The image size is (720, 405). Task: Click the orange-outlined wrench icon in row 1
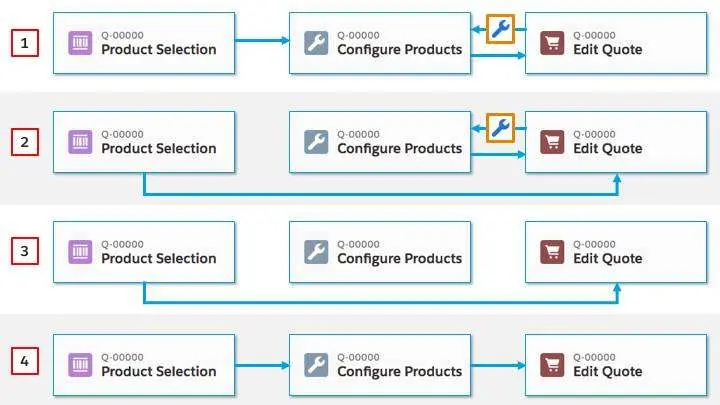click(x=501, y=30)
